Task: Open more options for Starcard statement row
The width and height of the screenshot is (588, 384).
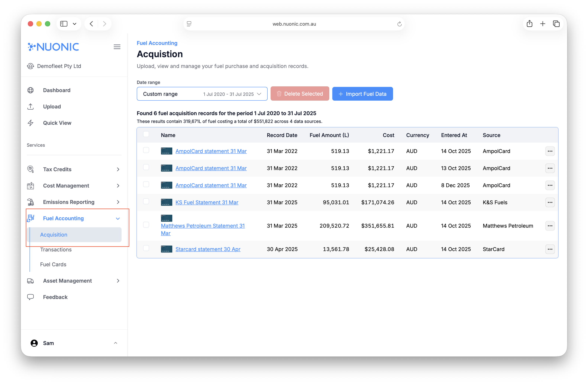Action: click(x=550, y=249)
